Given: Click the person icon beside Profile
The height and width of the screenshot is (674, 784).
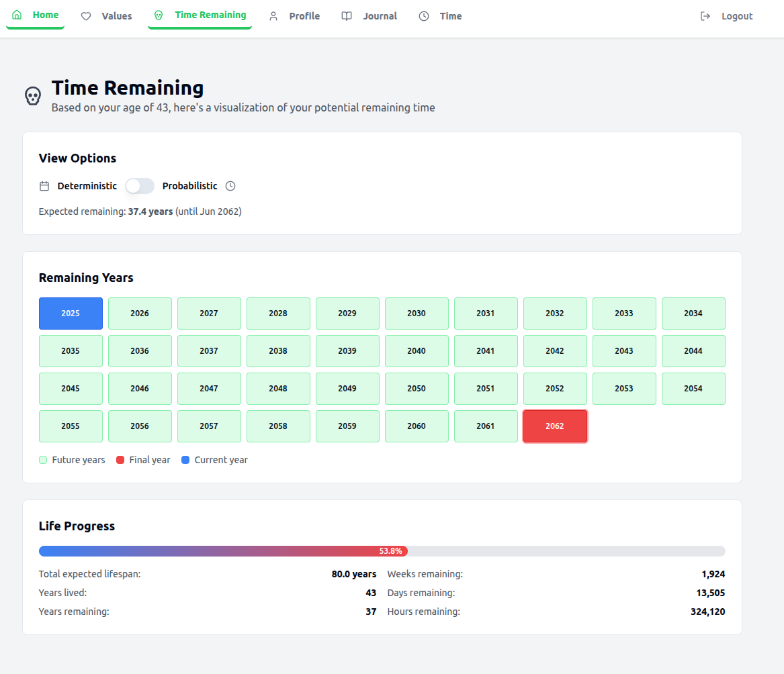Looking at the screenshot, I should 273,16.
